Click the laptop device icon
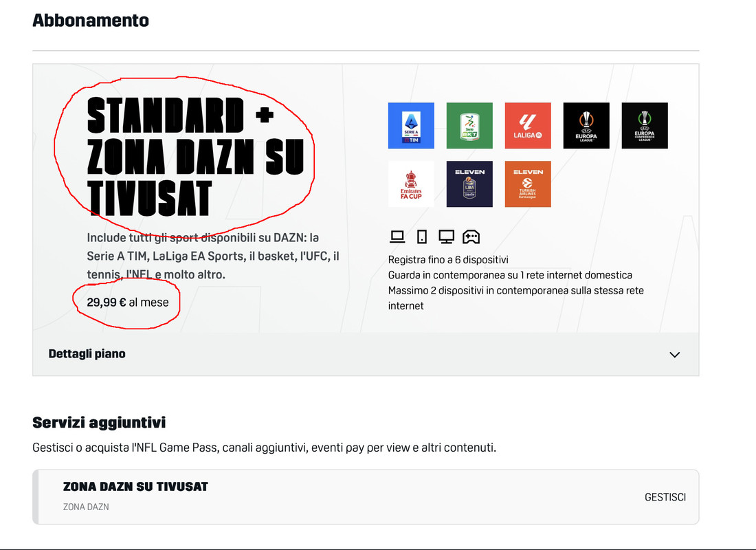The image size is (756, 550). (397, 236)
